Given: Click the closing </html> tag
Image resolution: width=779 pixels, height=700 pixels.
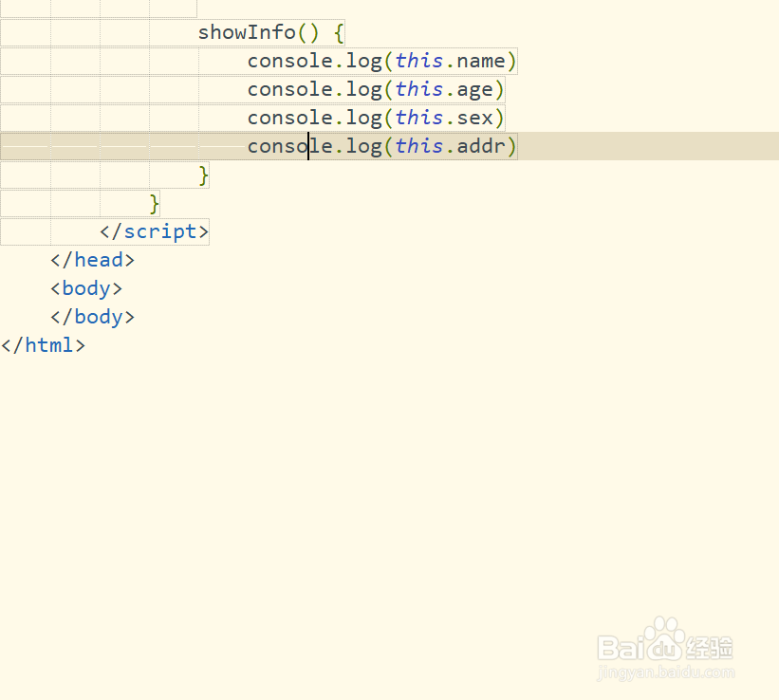Looking at the screenshot, I should point(44,345).
